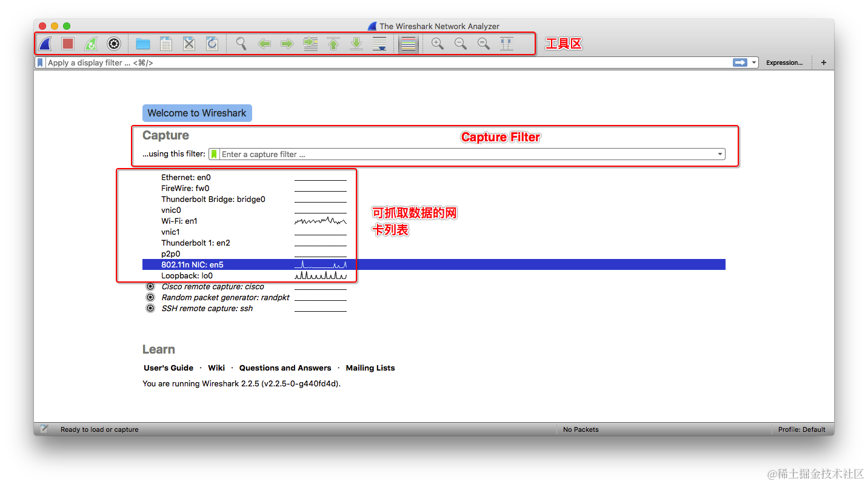
Task: Find a packet with the magnifier icon
Action: (241, 44)
